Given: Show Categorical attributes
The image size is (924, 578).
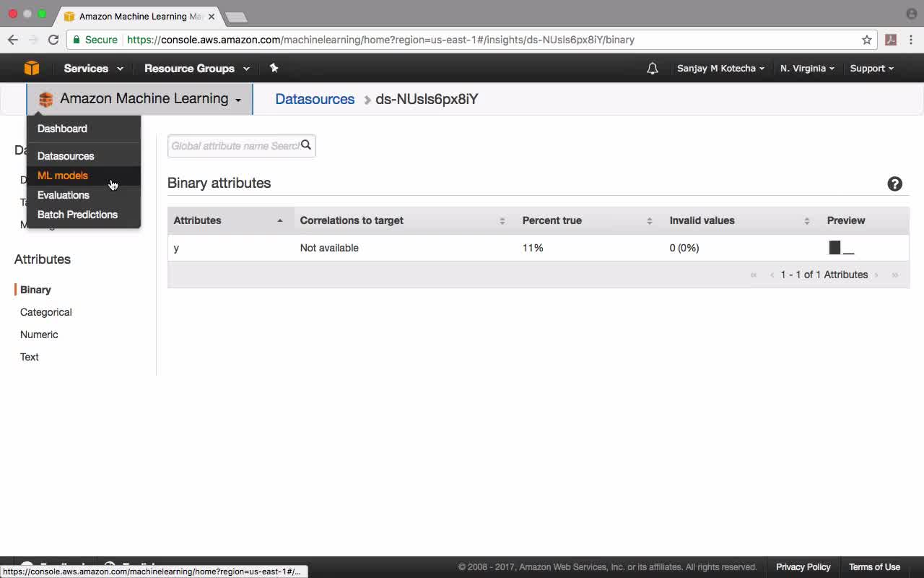Looking at the screenshot, I should [46, 312].
